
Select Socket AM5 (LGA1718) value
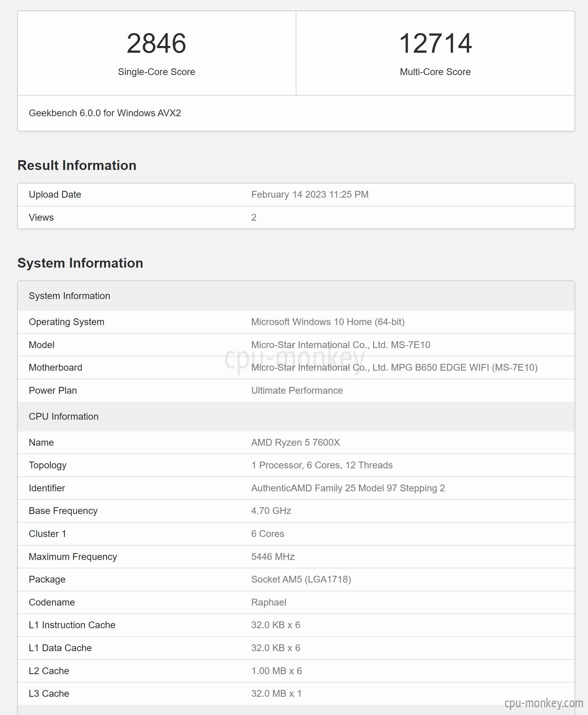click(x=301, y=580)
